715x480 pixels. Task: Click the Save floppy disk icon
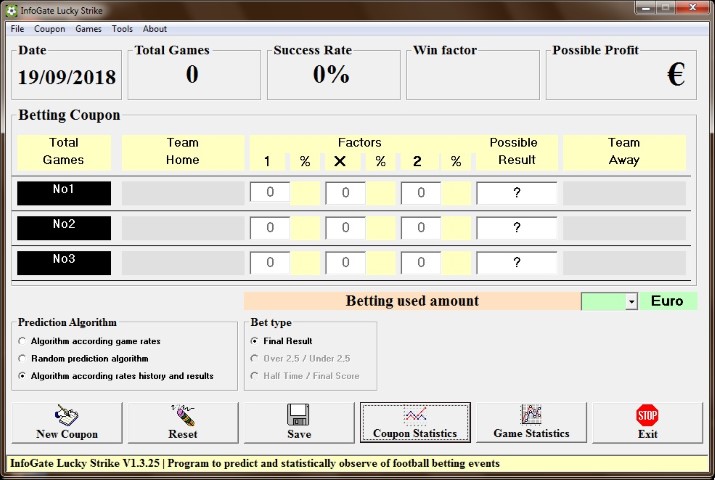pos(298,414)
